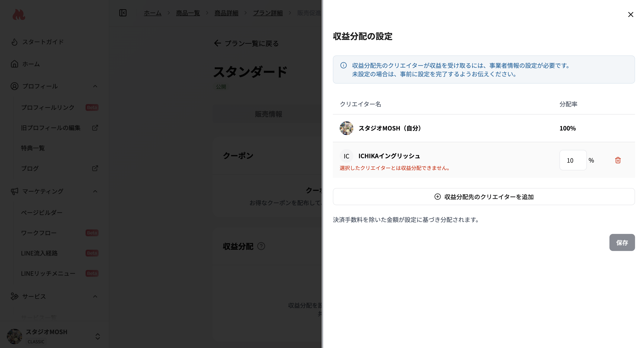Click the Beta badge next to ワークフロー
Screen dimensions: 644x348
[x=92, y=233]
